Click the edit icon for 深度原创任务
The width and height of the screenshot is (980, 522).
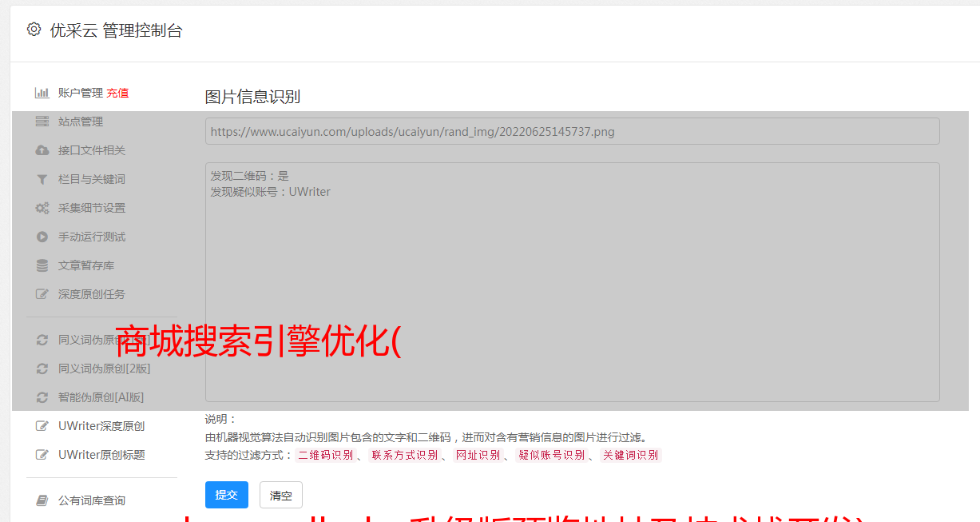(42, 294)
